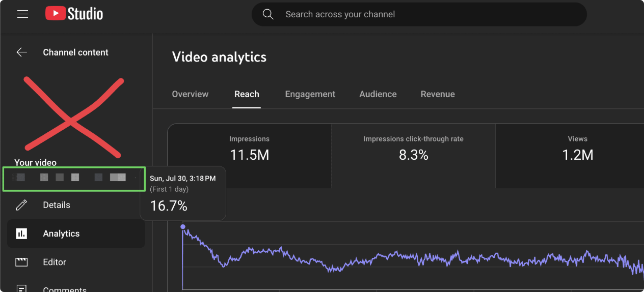Image resolution: width=644 pixels, height=292 pixels.
Task: Click the Details pencil icon
Action: tap(21, 205)
